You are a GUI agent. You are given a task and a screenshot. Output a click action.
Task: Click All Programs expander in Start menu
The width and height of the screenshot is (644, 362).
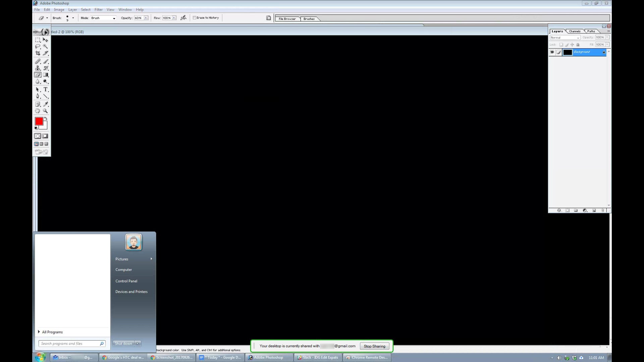(50, 331)
